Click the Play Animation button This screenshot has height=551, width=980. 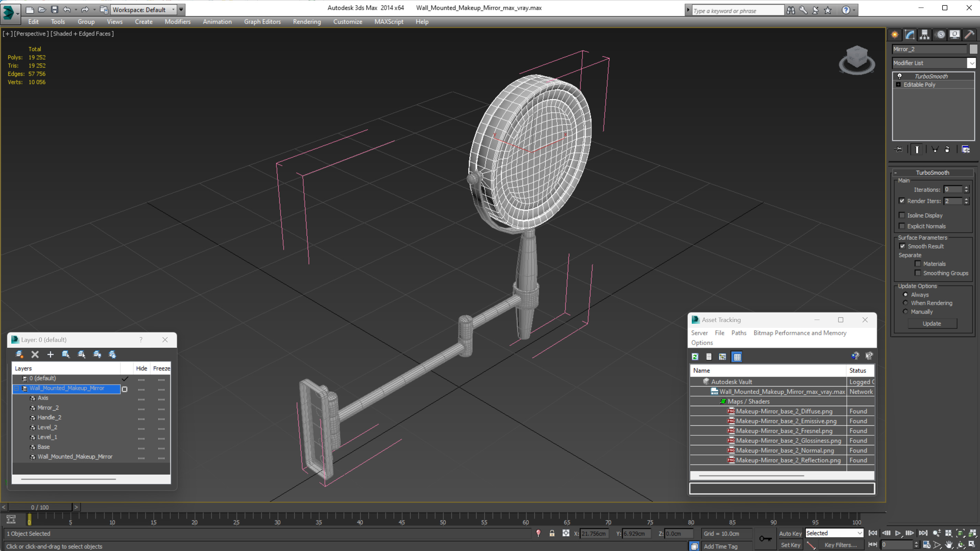[x=898, y=533]
